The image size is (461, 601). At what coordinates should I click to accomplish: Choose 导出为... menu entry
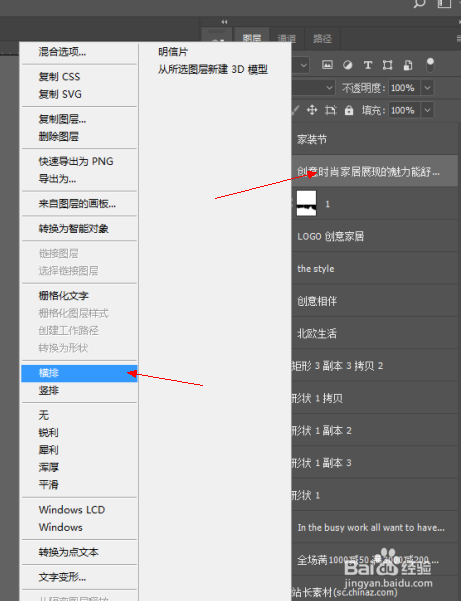pos(79,179)
